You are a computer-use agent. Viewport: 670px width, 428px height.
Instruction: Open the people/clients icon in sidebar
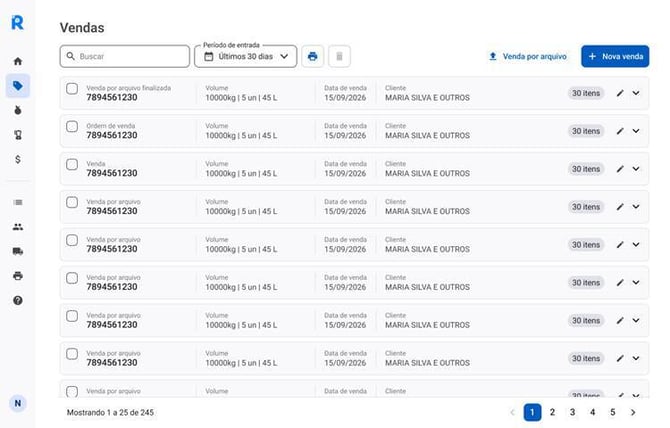(18, 227)
